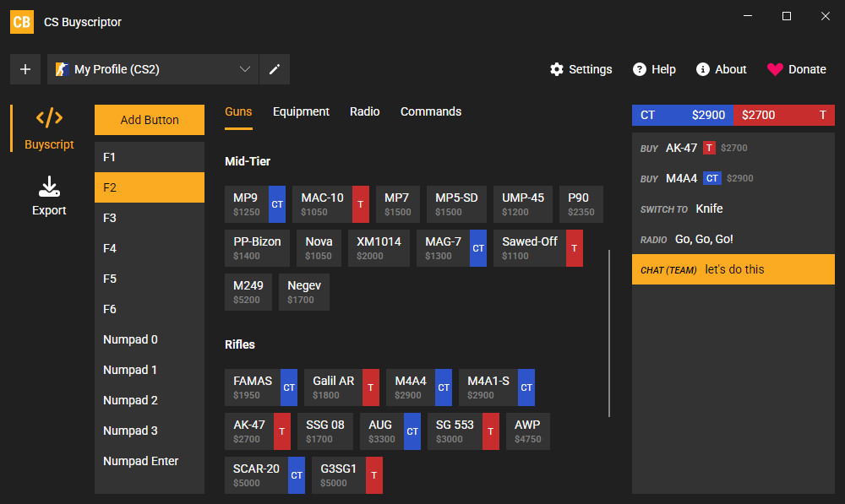Click the pencil icon to edit the profile
This screenshot has height=504, width=845.
point(275,69)
